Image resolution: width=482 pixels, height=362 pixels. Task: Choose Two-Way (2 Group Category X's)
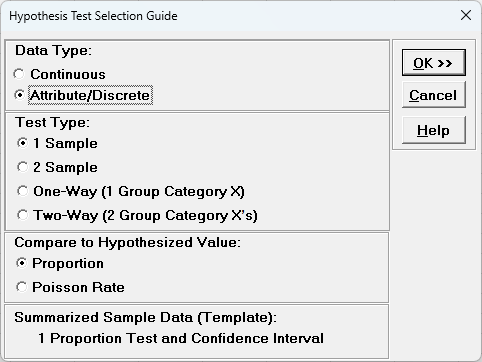[x=137, y=215]
